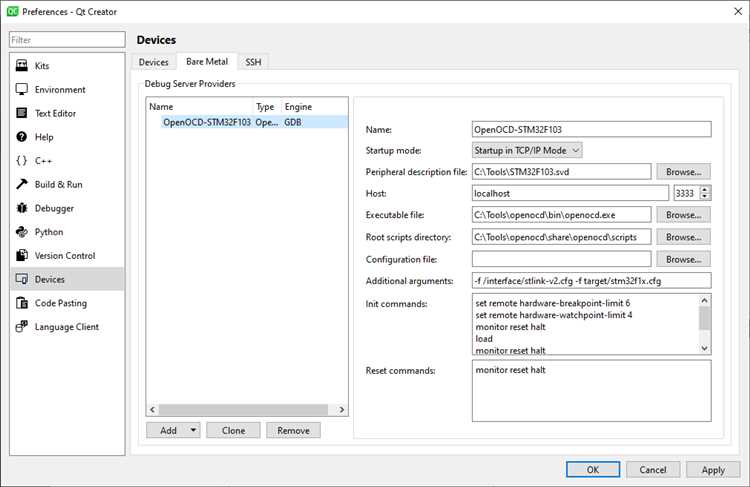Click the GDB engine cell

pos(293,122)
